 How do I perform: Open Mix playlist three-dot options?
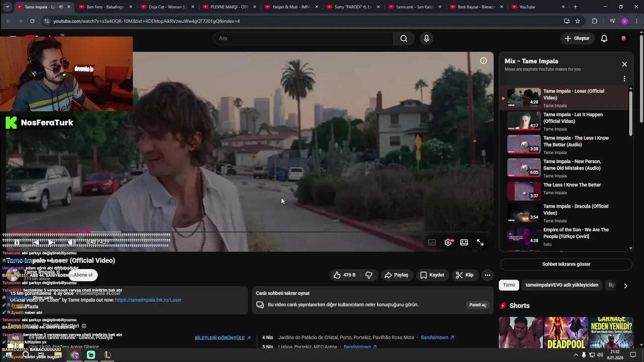click(x=624, y=79)
